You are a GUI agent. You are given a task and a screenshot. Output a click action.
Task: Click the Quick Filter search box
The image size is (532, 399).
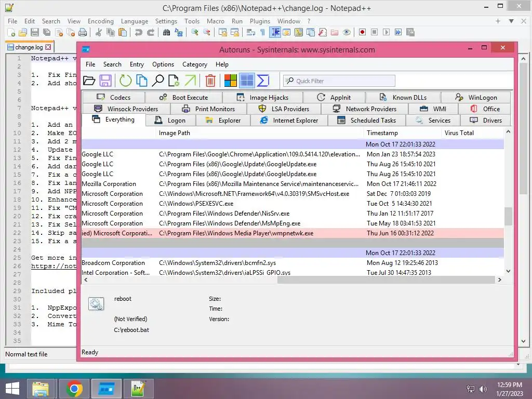click(339, 81)
